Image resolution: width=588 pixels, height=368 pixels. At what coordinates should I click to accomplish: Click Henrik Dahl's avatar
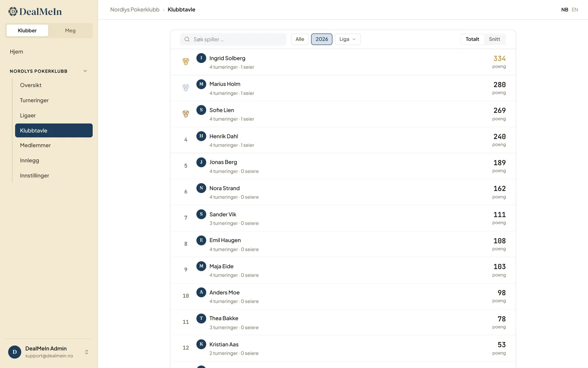[x=201, y=136]
